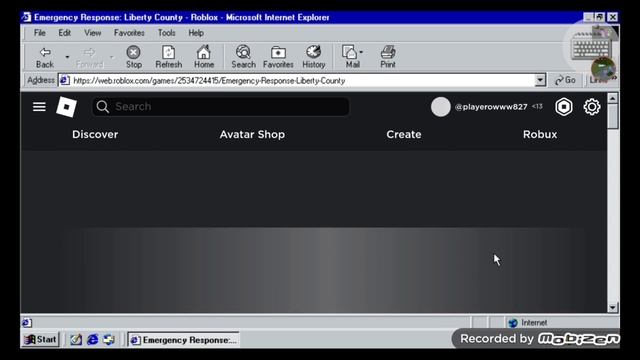Click the page icon in status bar
This screenshot has width=640, height=360.
coord(27,323)
